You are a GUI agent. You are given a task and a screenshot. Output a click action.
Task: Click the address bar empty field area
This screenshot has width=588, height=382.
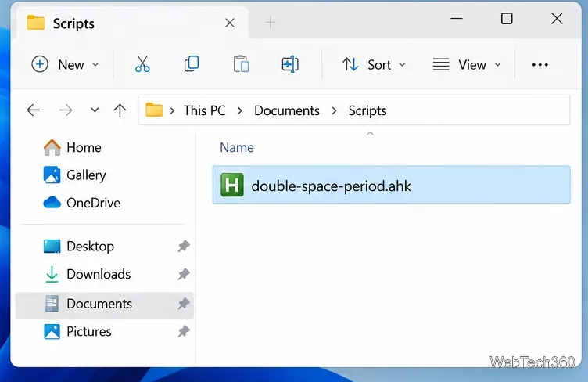click(478, 110)
